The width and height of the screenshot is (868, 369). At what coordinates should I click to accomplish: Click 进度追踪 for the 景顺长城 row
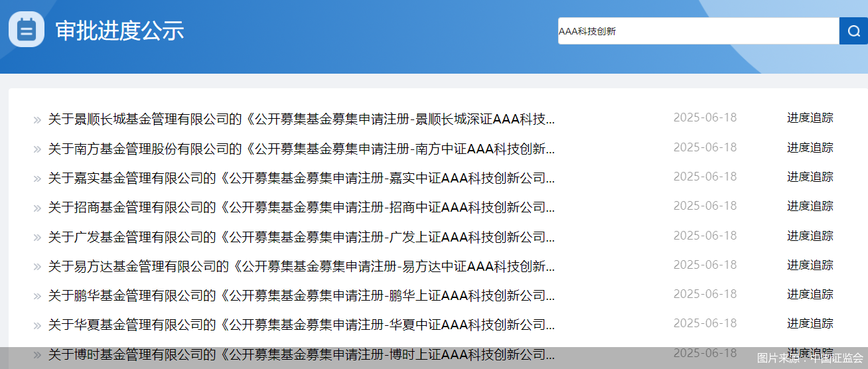coord(810,118)
